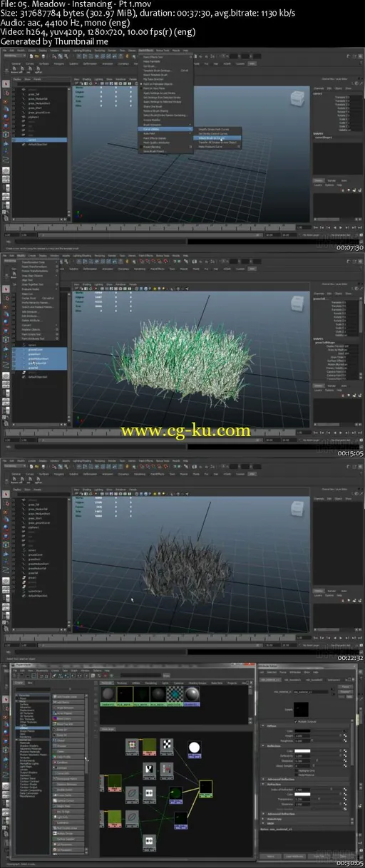Select grass_groundCover in the 00:07:30 frame Outliner

tap(38, 113)
